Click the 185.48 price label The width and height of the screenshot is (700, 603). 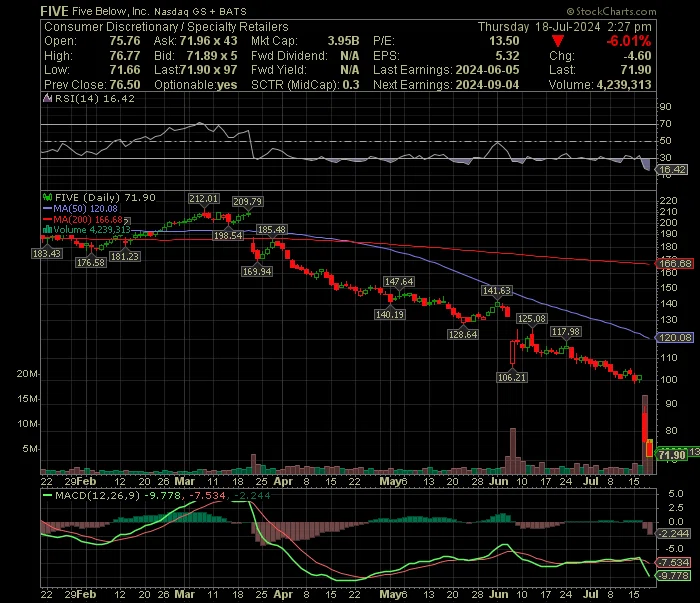coord(272,229)
